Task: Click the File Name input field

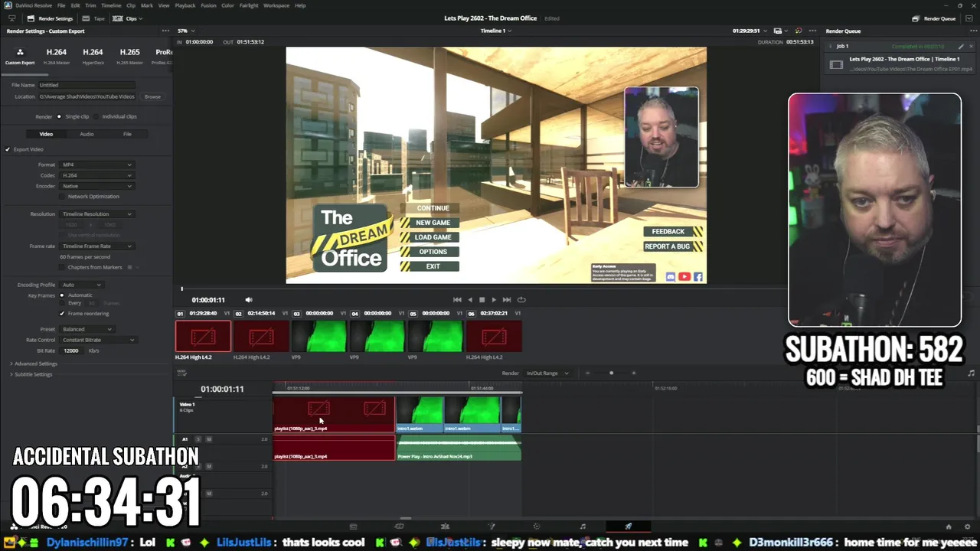Action: point(87,85)
